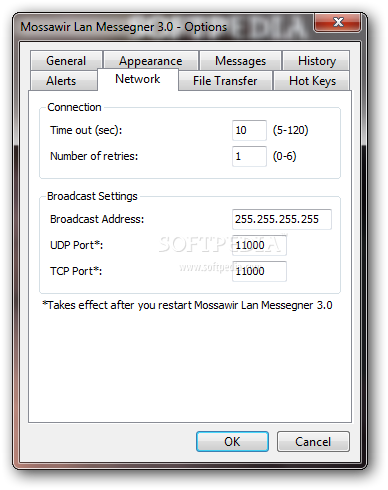Click the "Connection" group heading
Viewport: 388px width, 490px height.
74,107
